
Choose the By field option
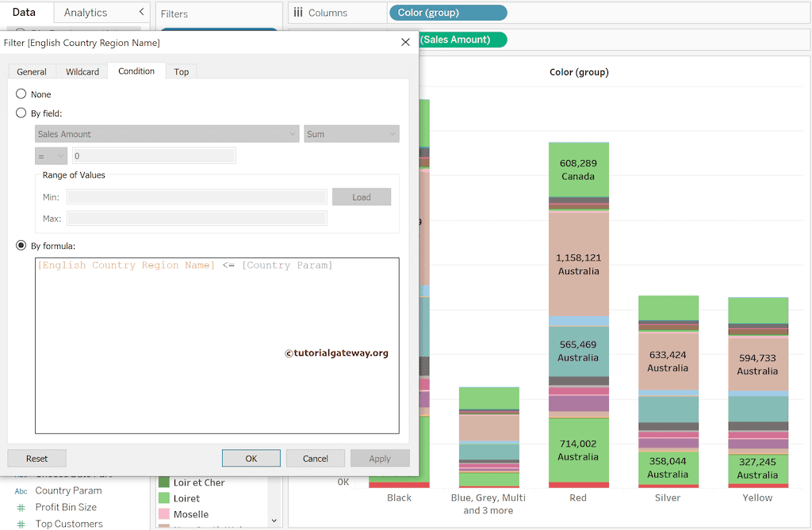click(x=23, y=112)
